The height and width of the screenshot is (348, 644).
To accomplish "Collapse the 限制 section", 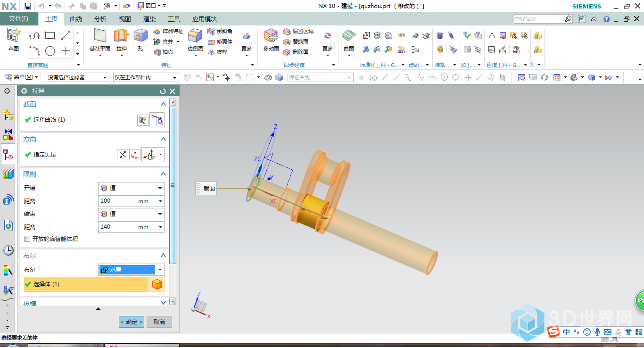I will coord(163,174).
